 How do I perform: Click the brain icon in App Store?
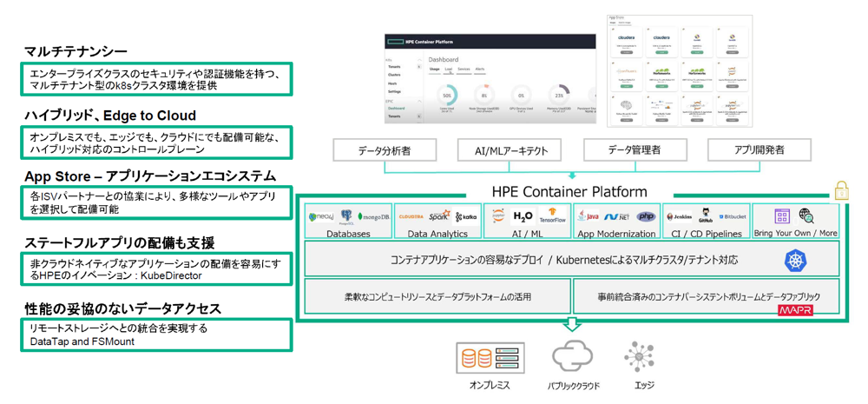pos(624,106)
